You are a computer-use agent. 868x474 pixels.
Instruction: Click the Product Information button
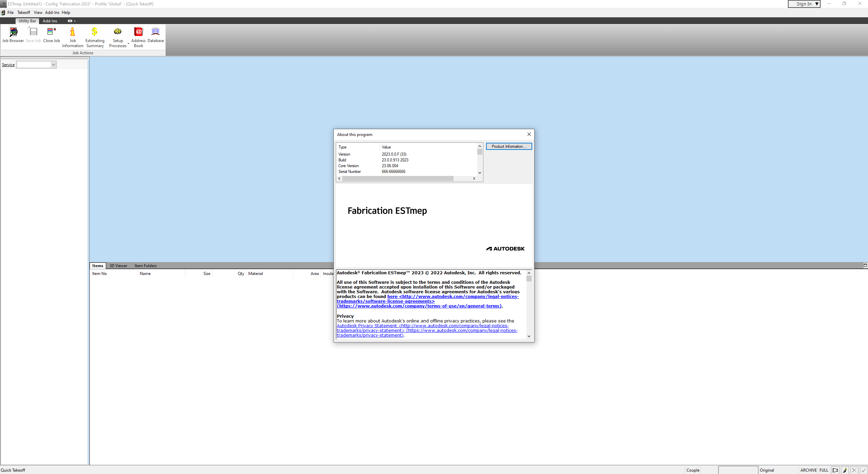(x=508, y=146)
